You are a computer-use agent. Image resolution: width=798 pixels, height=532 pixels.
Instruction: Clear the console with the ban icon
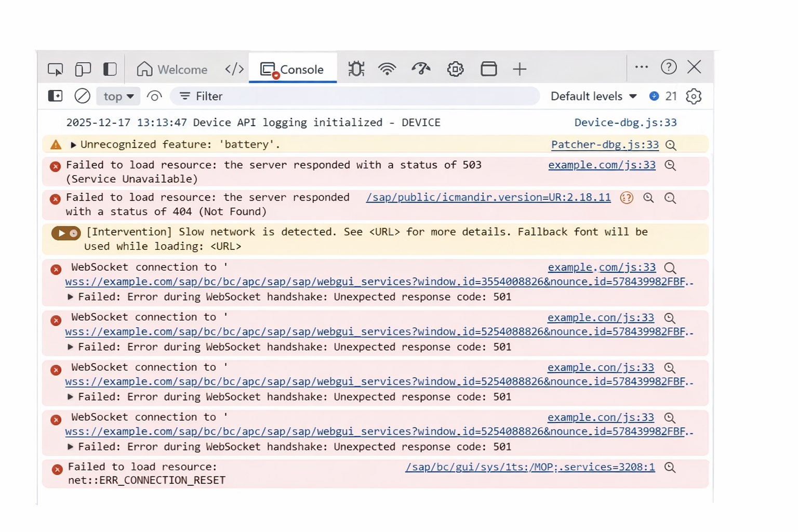tap(82, 96)
